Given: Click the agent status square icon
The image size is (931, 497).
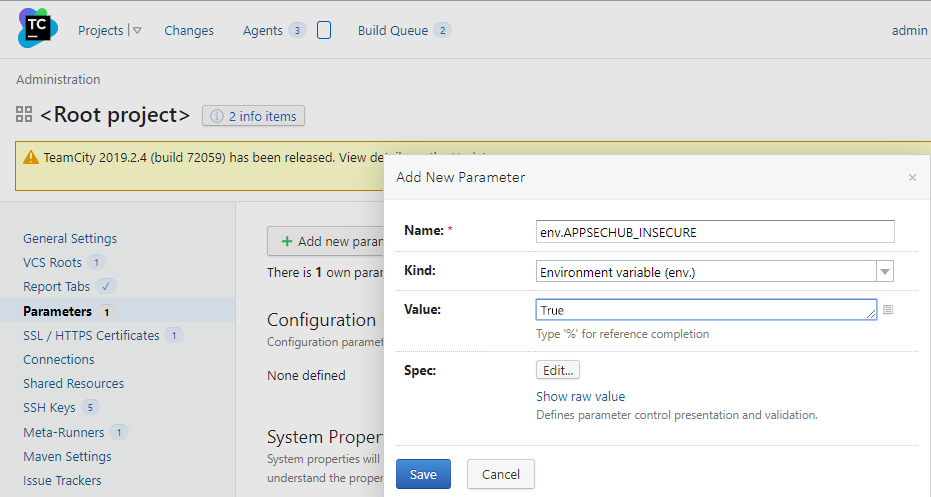Looking at the screenshot, I should pos(324,31).
